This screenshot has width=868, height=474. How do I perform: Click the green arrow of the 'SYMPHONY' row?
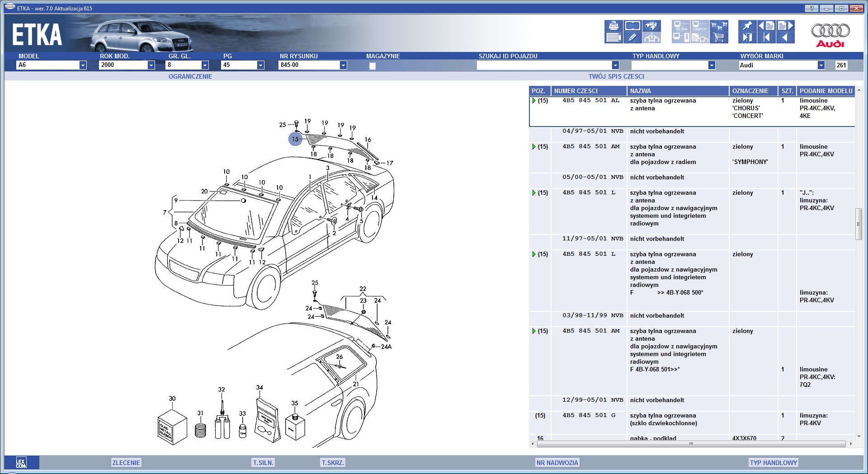click(534, 147)
